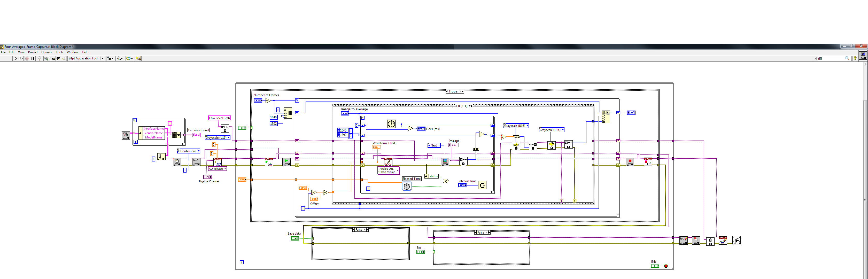Click the Abort Execution button

[x=27, y=58]
